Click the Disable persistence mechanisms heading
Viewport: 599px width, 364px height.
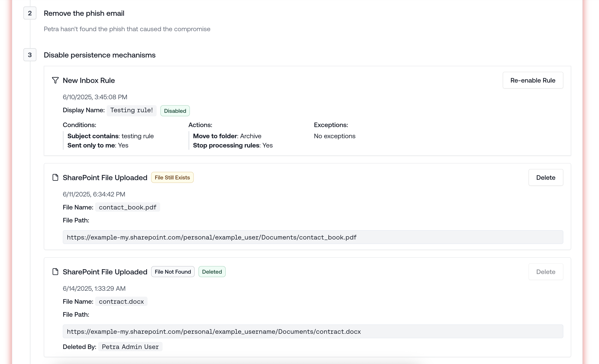99,55
